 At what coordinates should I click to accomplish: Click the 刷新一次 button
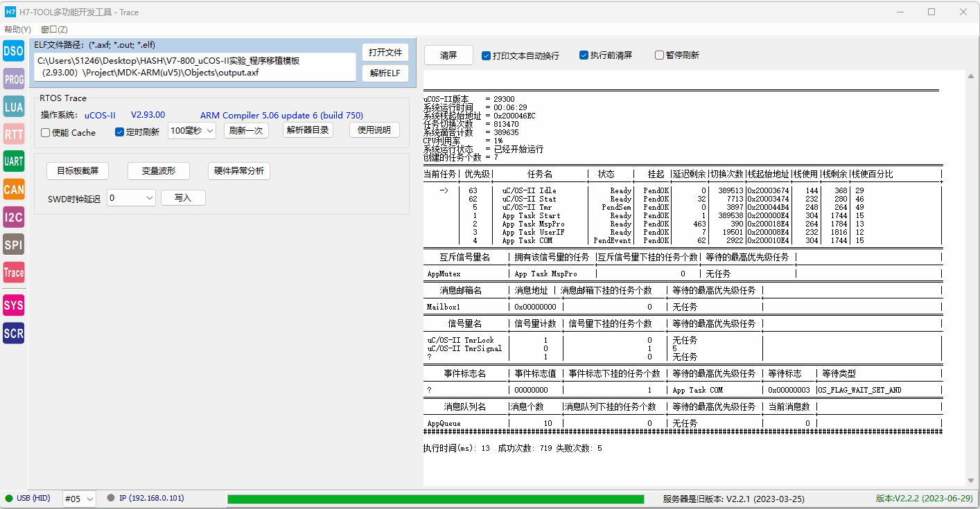pyautogui.click(x=246, y=130)
